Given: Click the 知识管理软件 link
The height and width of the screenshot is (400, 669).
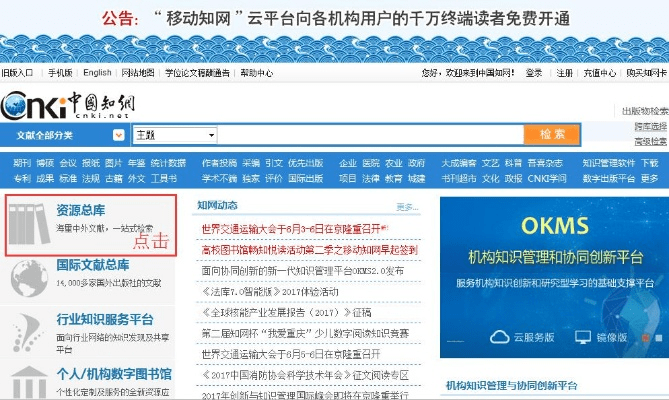Looking at the screenshot, I should [609, 163].
